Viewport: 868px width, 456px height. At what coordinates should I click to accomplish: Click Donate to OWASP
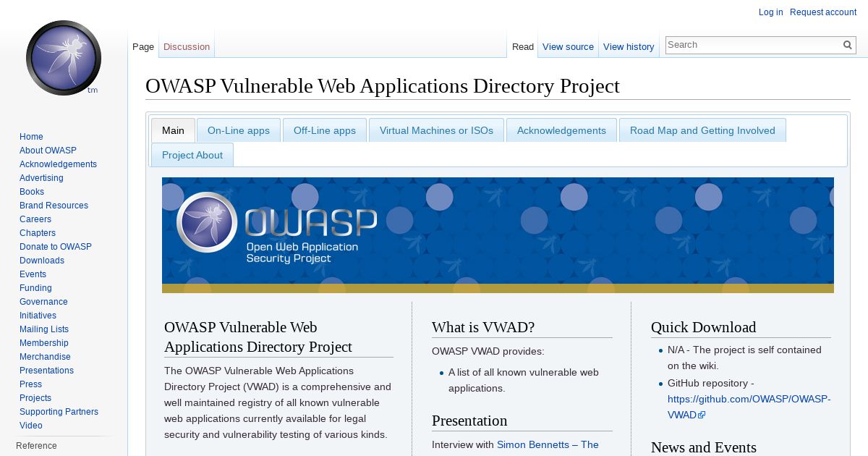pyautogui.click(x=56, y=247)
